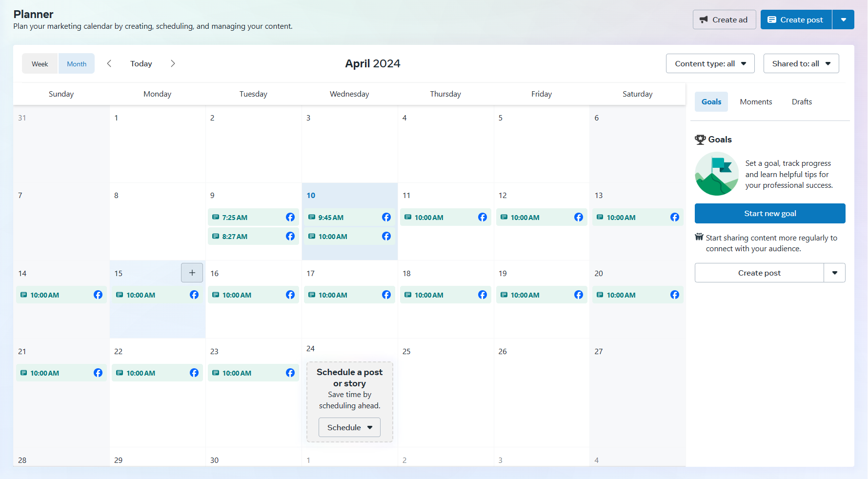Click Facebook icon on April 20 post
The width and height of the screenshot is (868, 479).
point(675,295)
